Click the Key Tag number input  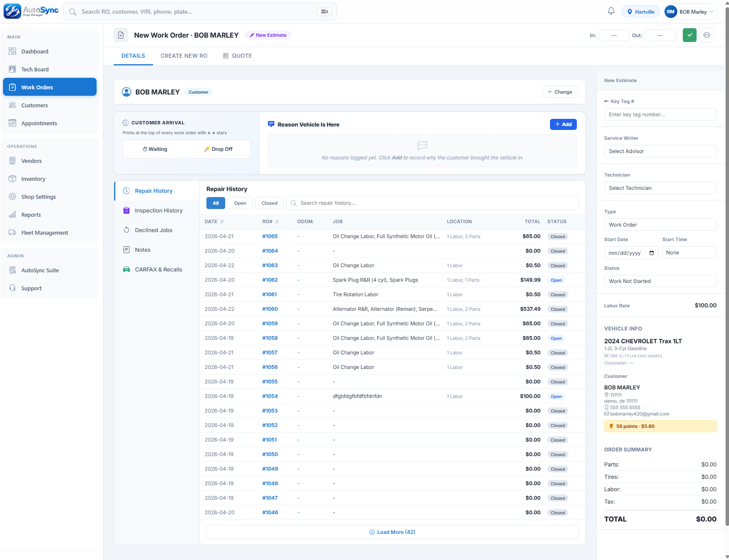point(660,115)
